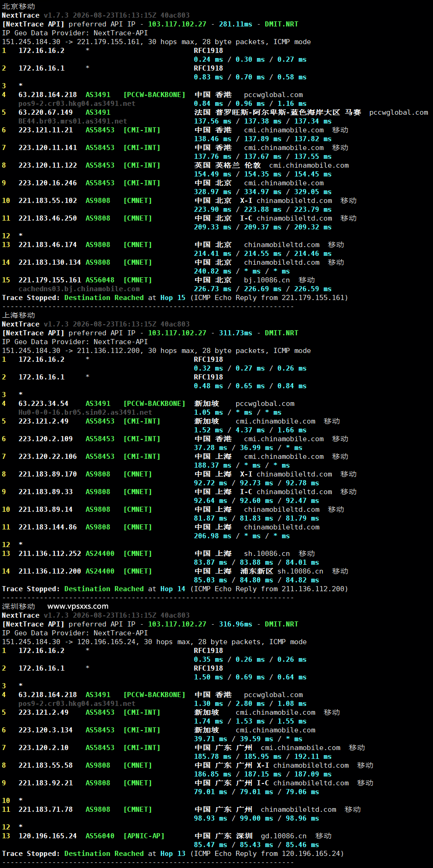Click hostname "BE44.br03.mrs01.as3491.net"

[73, 121]
